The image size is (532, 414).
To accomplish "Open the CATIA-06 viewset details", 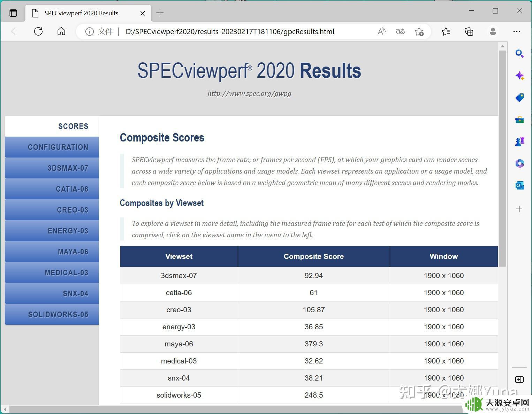I will (52, 189).
